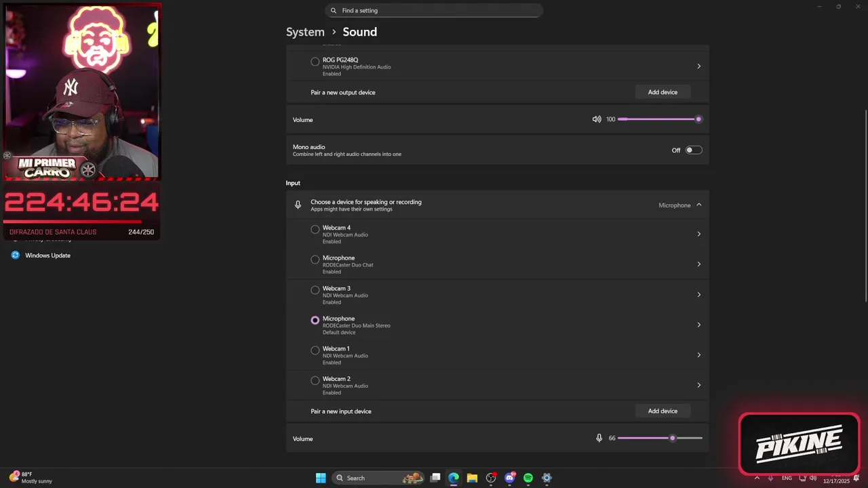
Task: Click the settings page vertical scrollbar
Action: tap(865, 205)
